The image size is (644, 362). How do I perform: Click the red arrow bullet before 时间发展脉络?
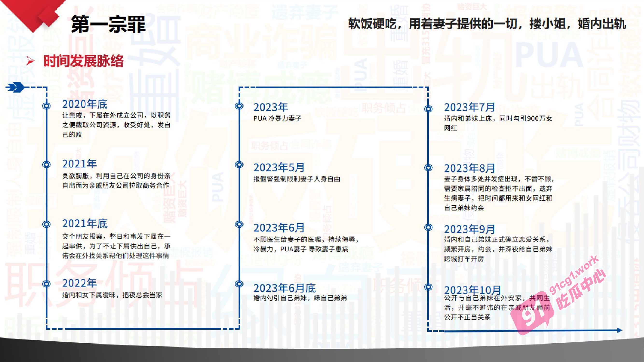tap(30, 61)
